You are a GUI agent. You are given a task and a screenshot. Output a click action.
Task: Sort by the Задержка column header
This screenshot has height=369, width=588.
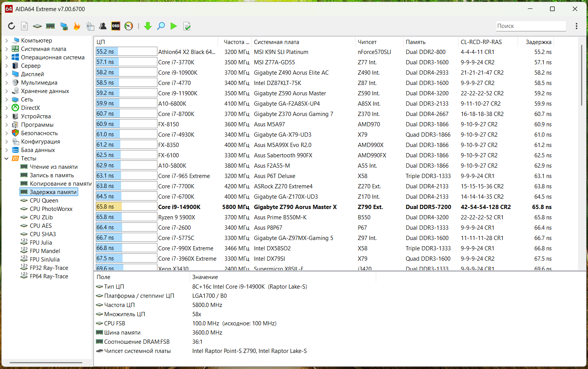[536, 42]
